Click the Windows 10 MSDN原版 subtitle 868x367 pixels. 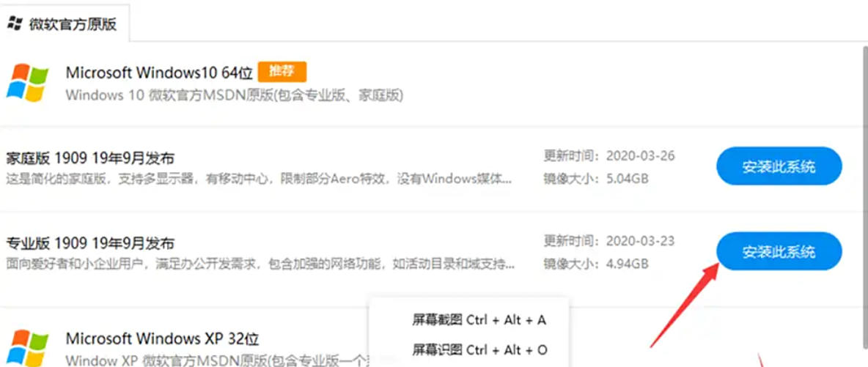pyautogui.click(x=234, y=95)
